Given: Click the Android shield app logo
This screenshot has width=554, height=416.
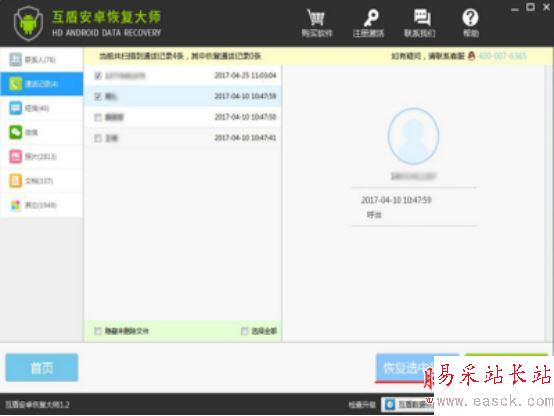Looking at the screenshot, I should pos(28,23).
